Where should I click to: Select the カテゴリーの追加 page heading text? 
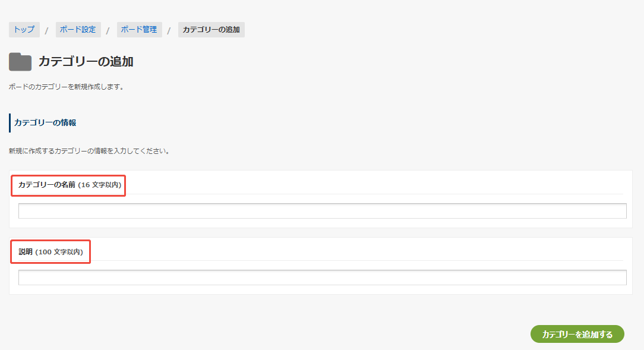tap(86, 62)
